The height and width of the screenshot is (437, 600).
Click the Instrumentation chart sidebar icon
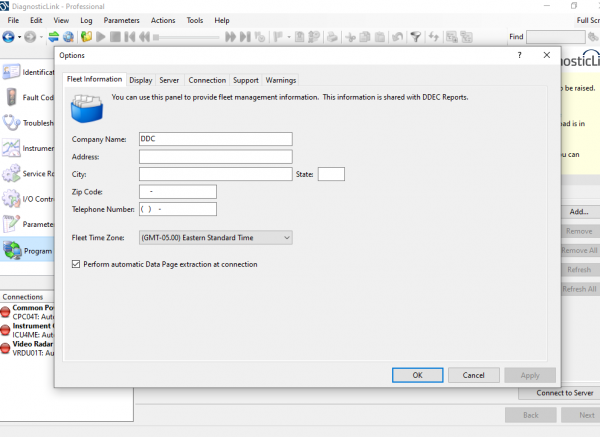[x=11, y=148]
